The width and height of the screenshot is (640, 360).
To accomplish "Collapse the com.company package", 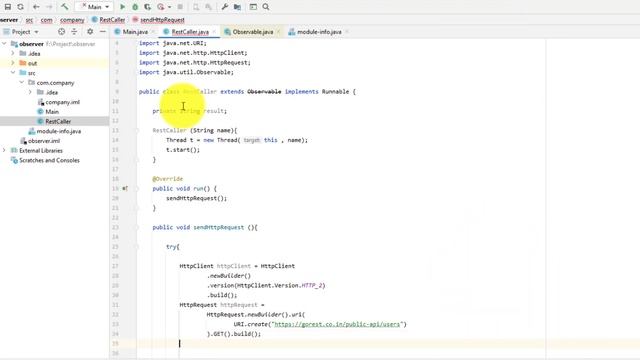I will (x=22, y=82).
